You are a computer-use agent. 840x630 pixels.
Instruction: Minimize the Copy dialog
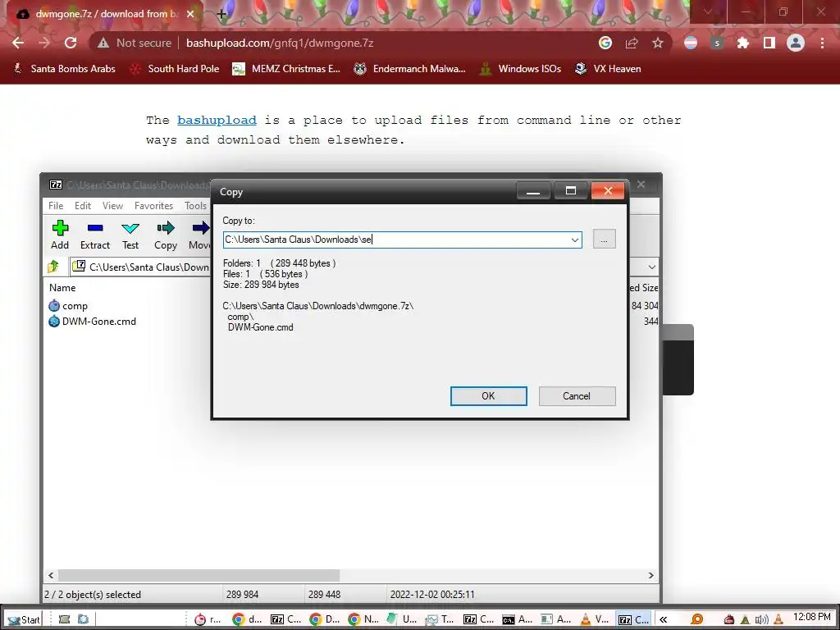pos(533,190)
